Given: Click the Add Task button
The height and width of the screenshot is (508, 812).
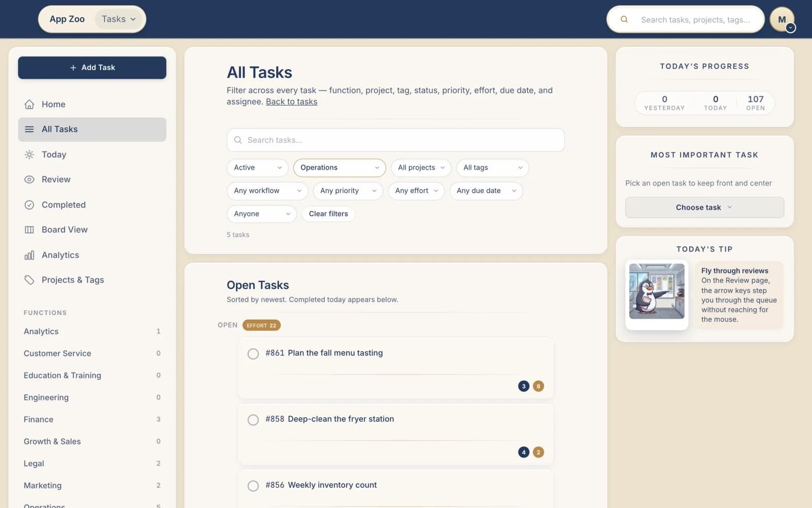Looking at the screenshot, I should [92, 68].
